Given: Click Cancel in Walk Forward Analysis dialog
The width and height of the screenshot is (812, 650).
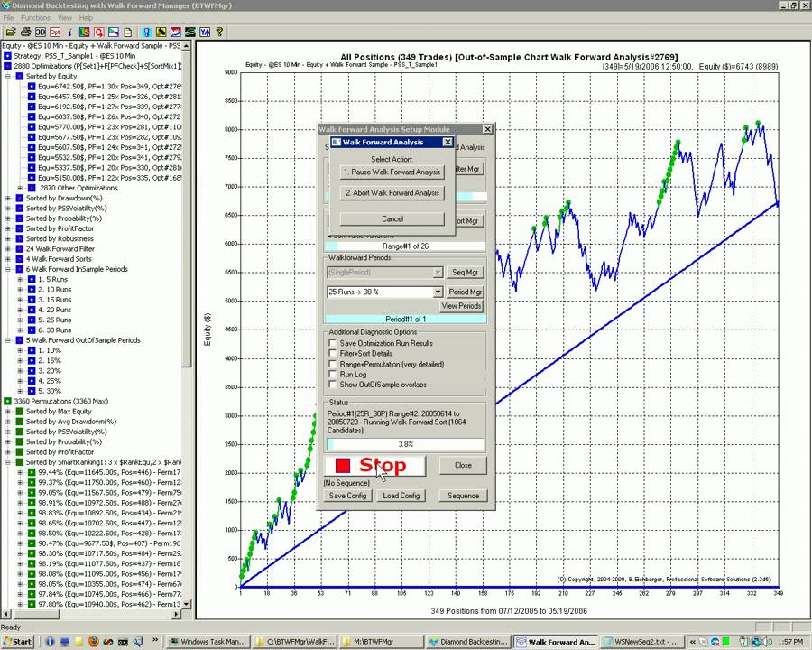Looking at the screenshot, I should [x=392, y=218].
